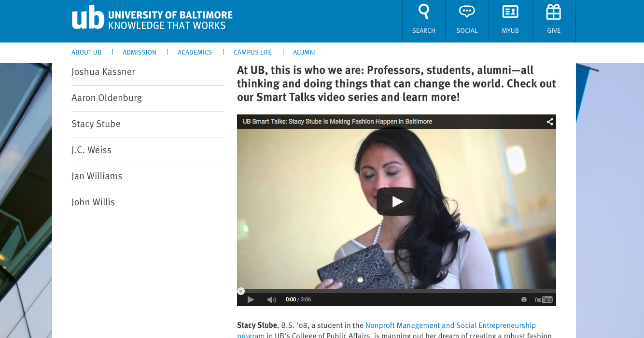Click the Watch Later clock icon
Image resolution: width=644 pixels, height=338 pixels.
pyautogui.click(x=524, y=300)
